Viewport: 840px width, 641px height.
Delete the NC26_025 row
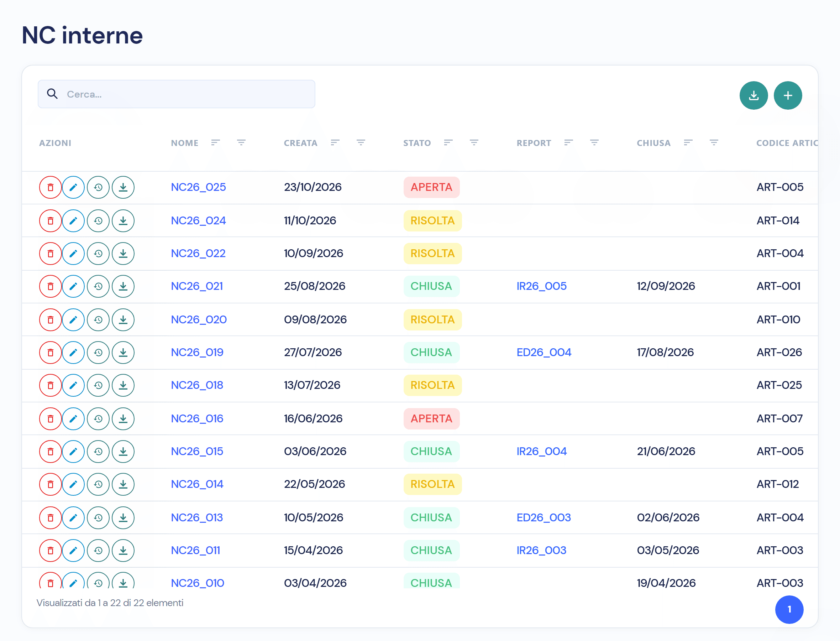click(50, 187)
